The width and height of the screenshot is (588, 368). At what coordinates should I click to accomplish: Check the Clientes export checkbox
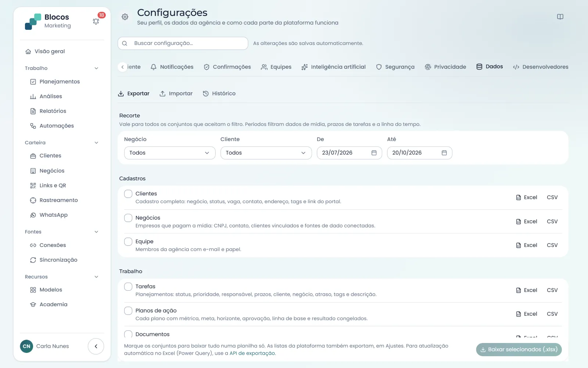point(128,194)
